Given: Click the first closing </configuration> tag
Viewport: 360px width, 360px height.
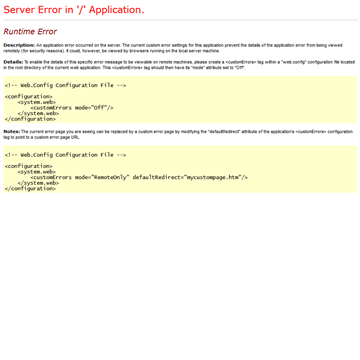Looking at the screenshot, I should pyautogui.click(x=30, y=119).
